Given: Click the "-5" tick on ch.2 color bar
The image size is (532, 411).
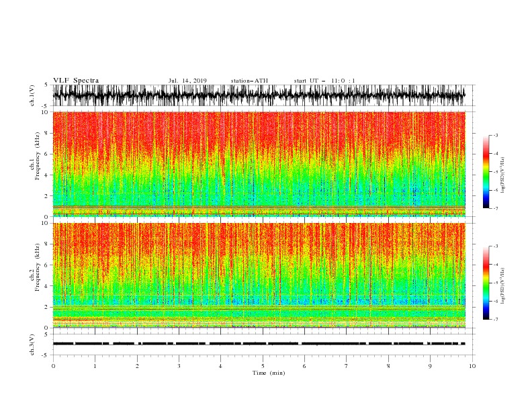Looking at the screenshot, I should point(496,283).
